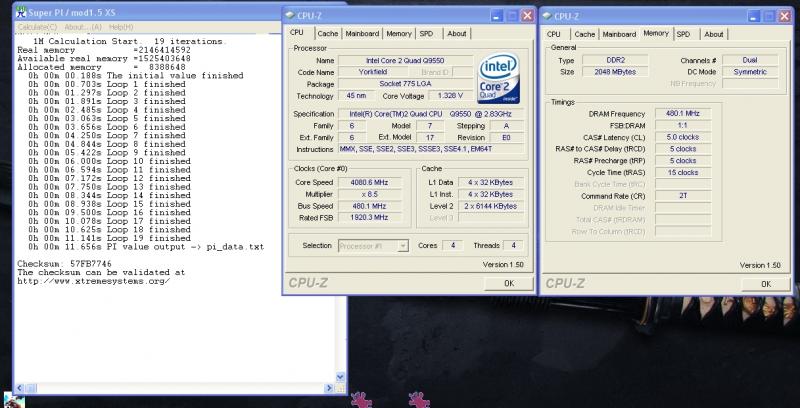The image size is (800, 408).
Task: Click the desktop icon in bottom-left corner
Action: [x=14, y=400]
